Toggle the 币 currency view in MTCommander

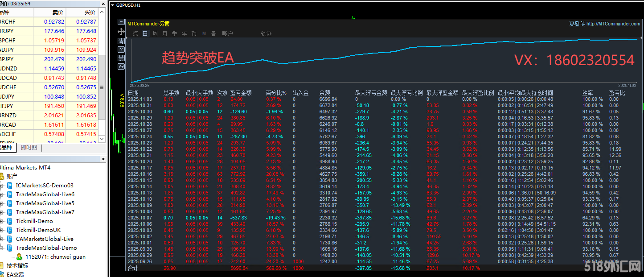pyautogui.click(x=194, y=33)
